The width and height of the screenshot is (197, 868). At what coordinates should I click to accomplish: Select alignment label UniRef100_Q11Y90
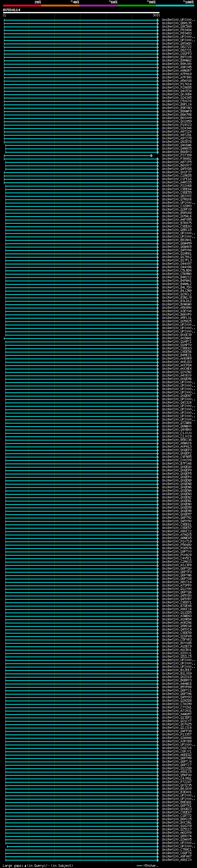177,589
